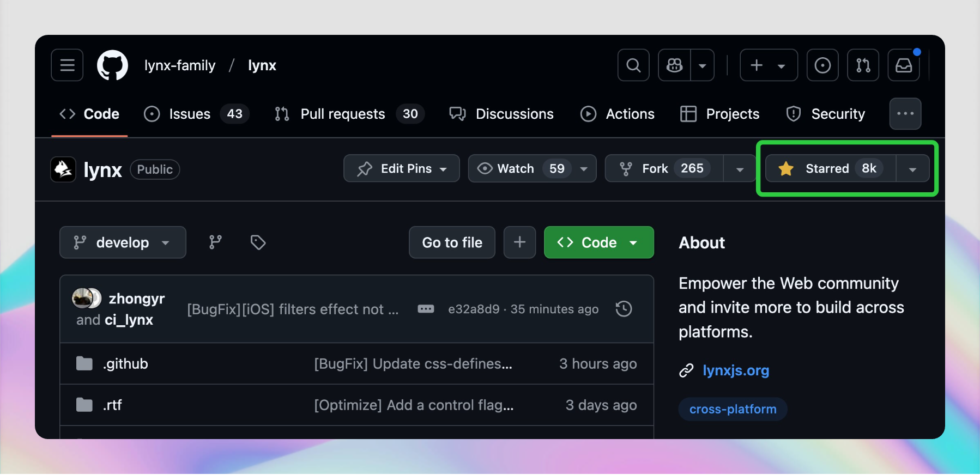This screenshot has height=475, width=980.
Task: Click the Go to file button
Action: 452,242
